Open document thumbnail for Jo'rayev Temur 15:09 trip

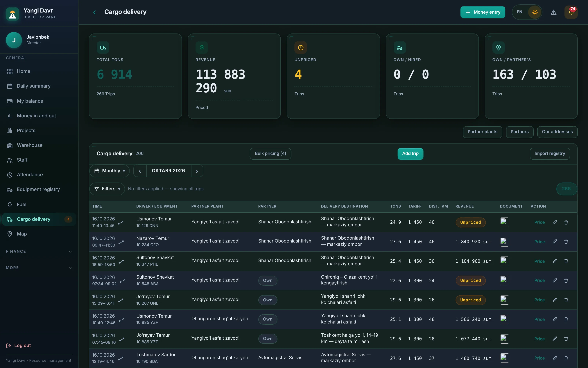(x=504, y=300)
